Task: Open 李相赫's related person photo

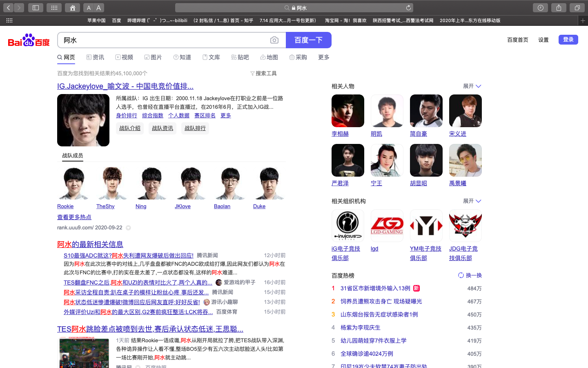Action: pyautogui.click(x=348, y=111)
